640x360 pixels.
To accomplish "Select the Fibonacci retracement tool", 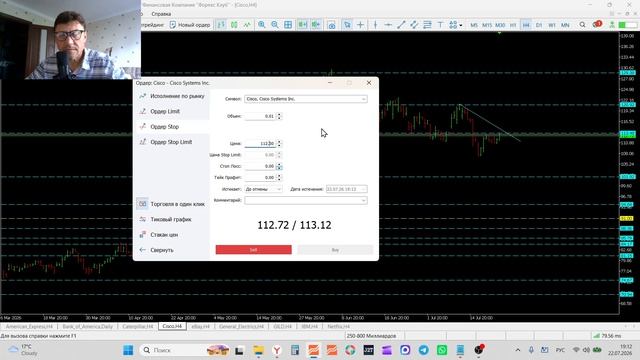I will [x=427, y=25].
